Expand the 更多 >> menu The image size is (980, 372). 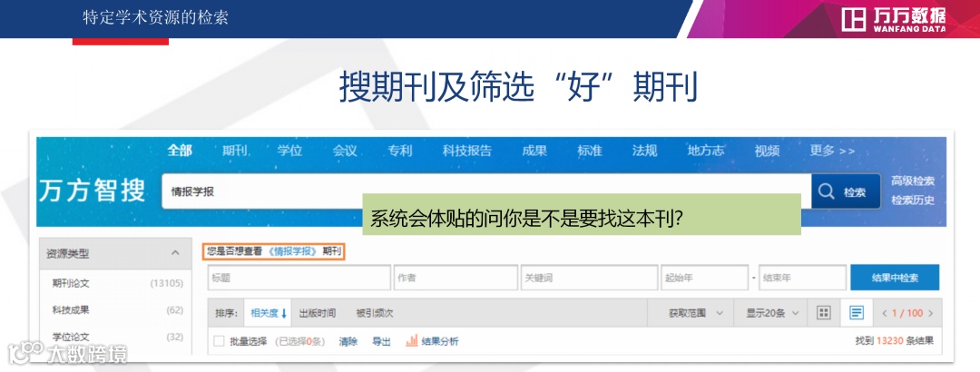tap(832, 151)
